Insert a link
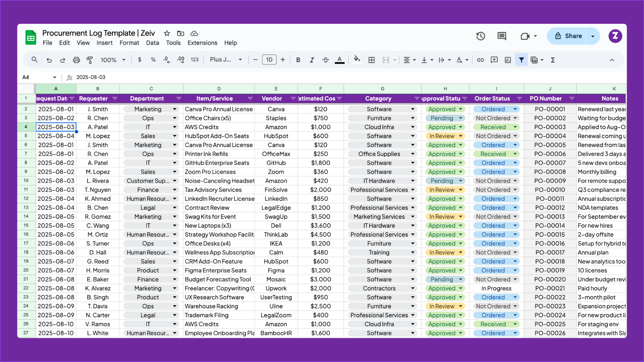644x362 pixels. (480, 60)
